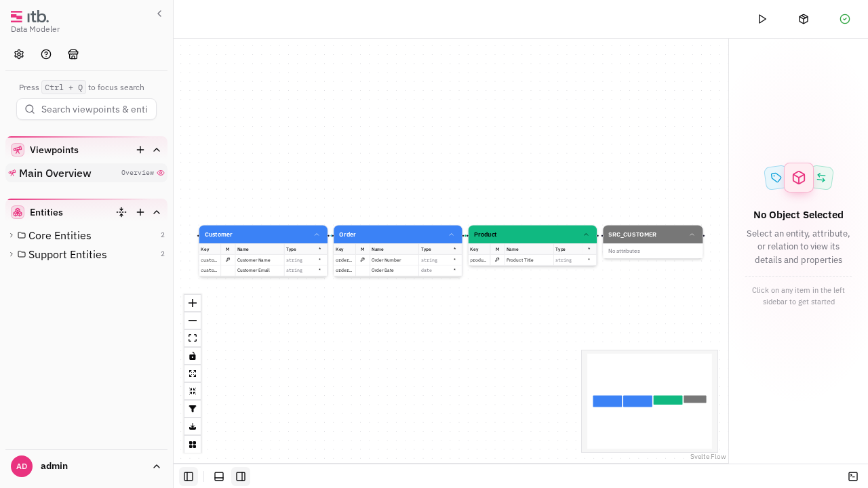868x488 pixels.
Task: Click the Customer Name attribute row
Action: point(263,260)
